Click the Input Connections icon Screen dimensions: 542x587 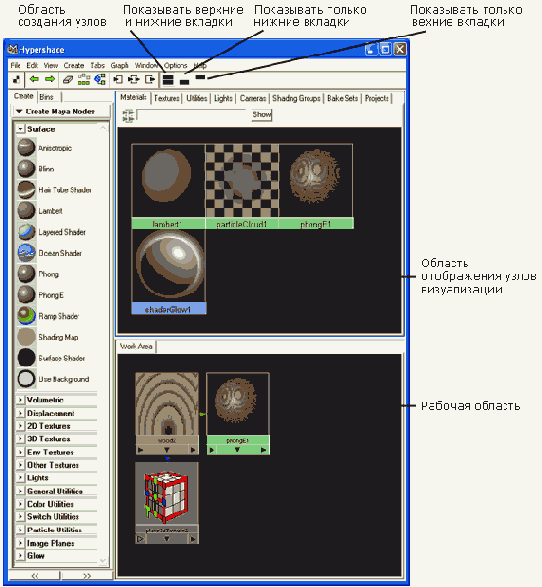point(118,79)
